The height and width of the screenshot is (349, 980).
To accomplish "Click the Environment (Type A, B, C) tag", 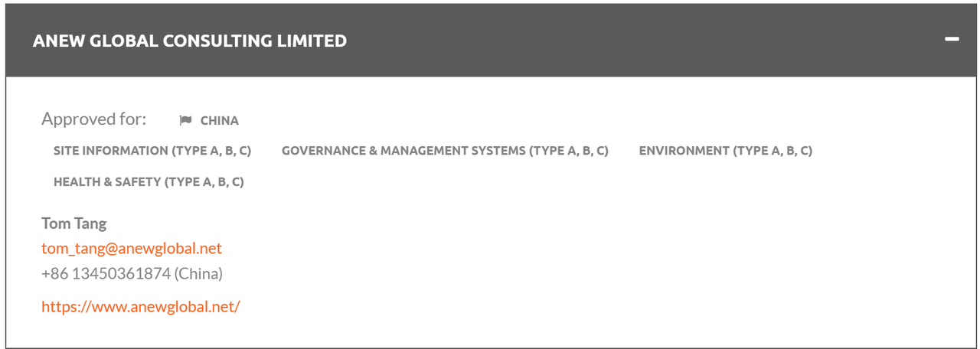I will pyautogui.click(x=726, y=151).
